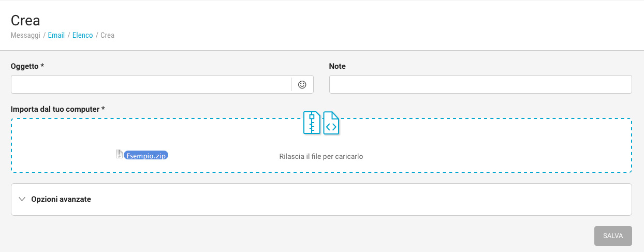The height and width of the screenshot is (252, 644).
Task: Click the Crea breadcrumb item
Action: (107, 35)
